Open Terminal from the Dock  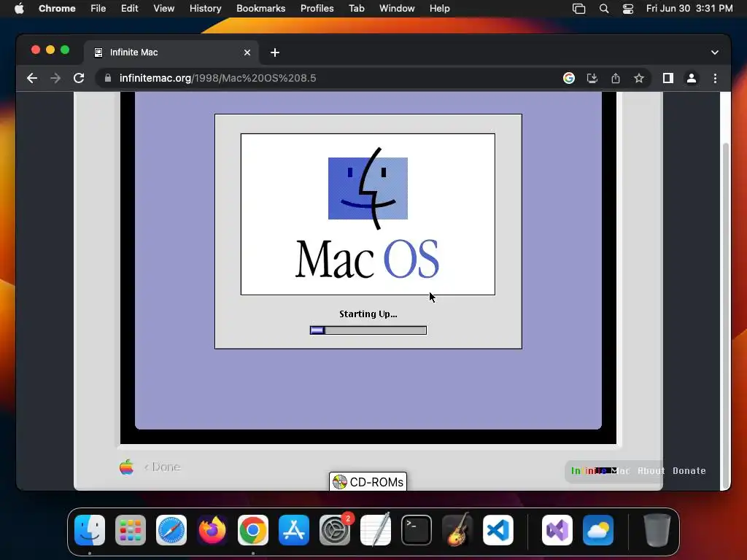tap(417, 530)
